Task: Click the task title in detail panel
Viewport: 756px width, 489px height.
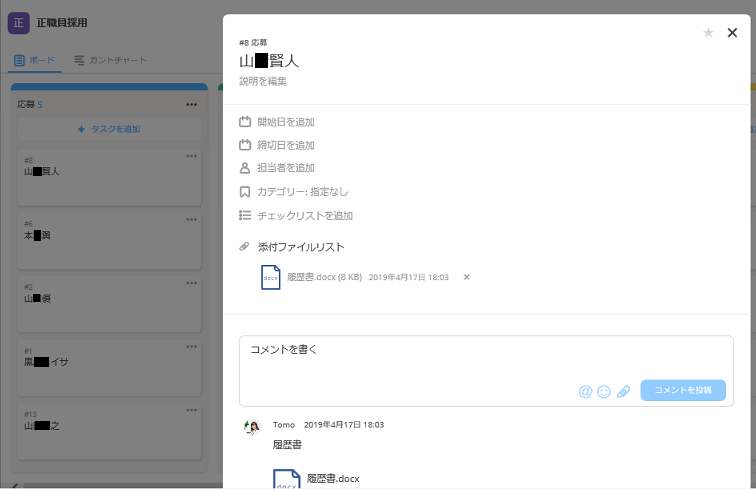Action: [269, 61]
